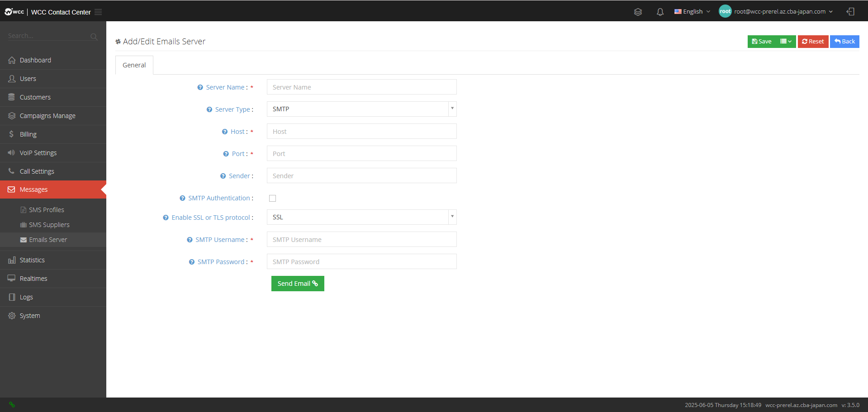
Task: Open VoIP Settings in the sidebar
Action: tap(53, 153)
